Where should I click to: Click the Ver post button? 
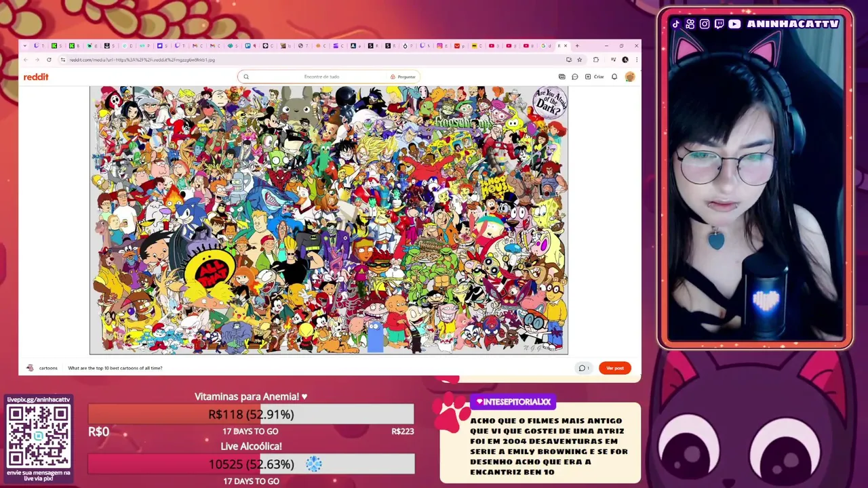(615, 368)
